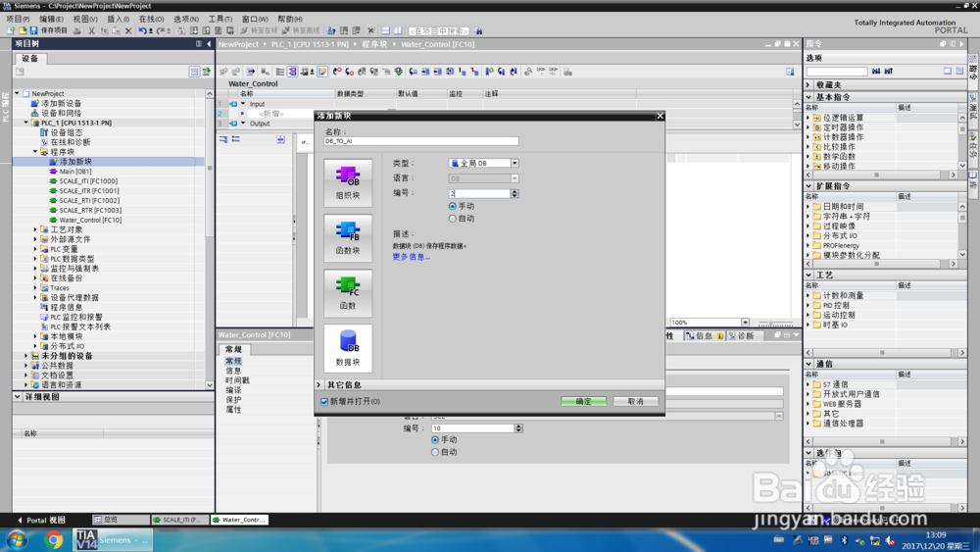Open the 编辑(E) menu

[x=51, y=19]
